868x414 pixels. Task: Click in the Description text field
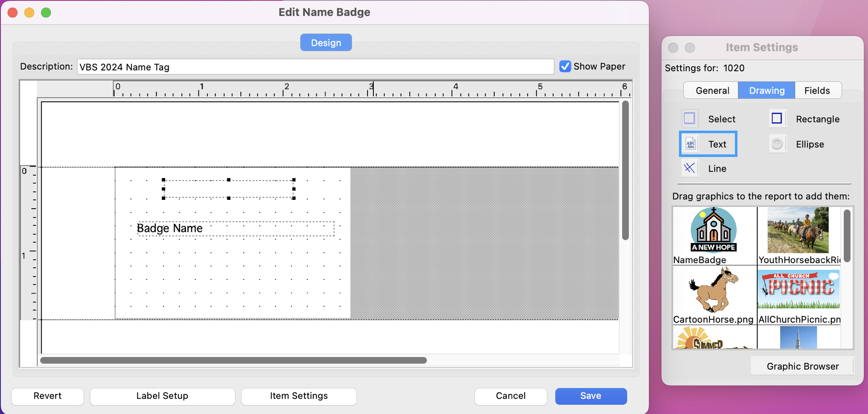(x=315, y=67)
